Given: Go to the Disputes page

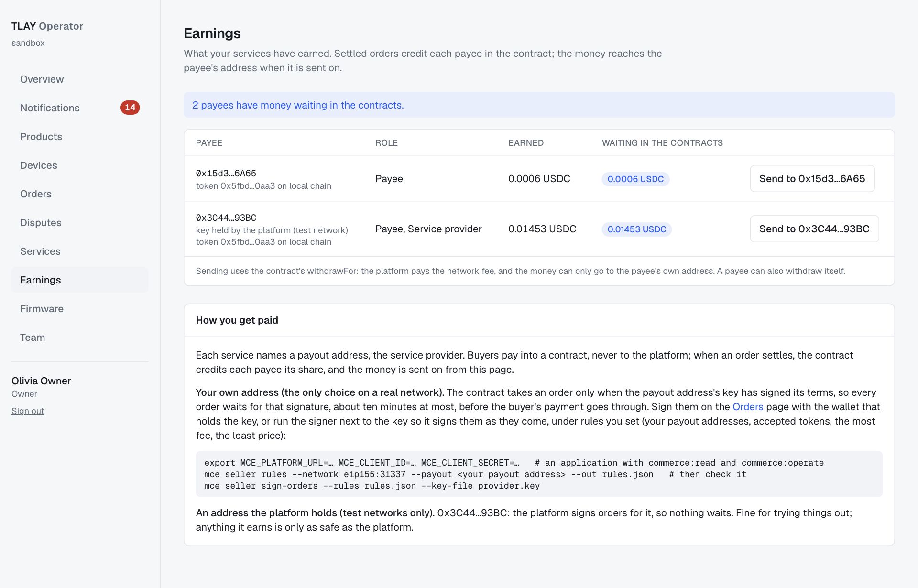Looking at the screenshot, I should (x=80, y=223).
